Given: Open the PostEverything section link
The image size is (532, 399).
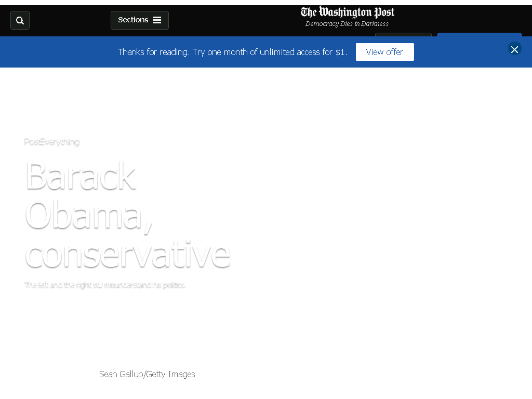Looking at the screenshot, I should click(52, 141).
